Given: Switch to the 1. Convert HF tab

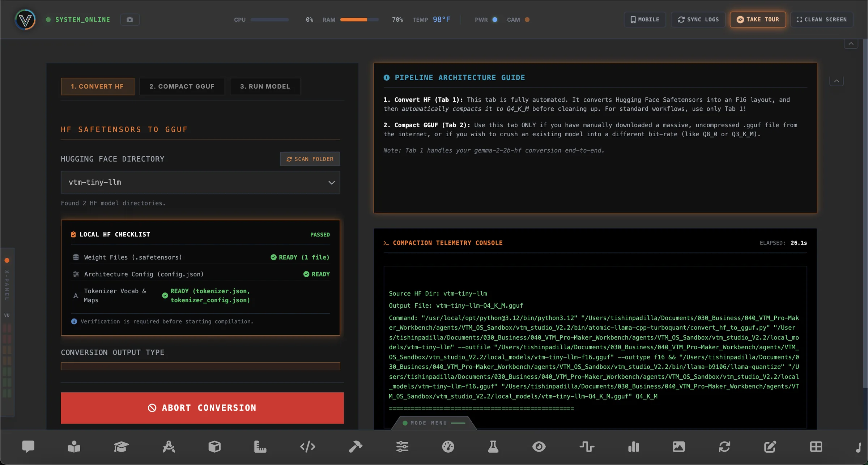Looking at the screenshot, I should [97, 86].
